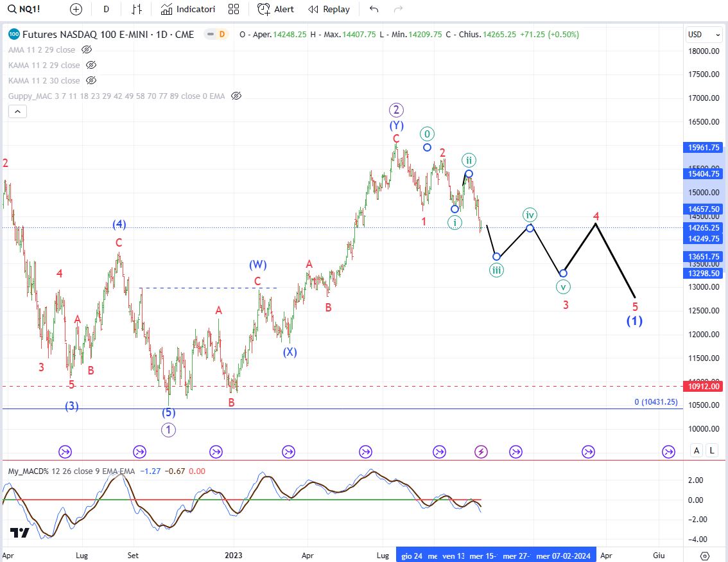Redo the chart action
728x562 pixels.
[x=398, y=9]
